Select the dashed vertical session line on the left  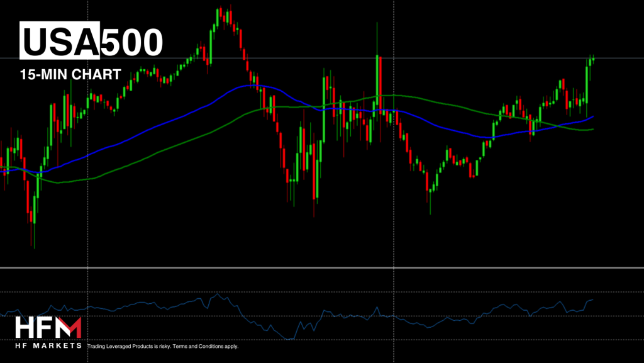pos(87,189)
